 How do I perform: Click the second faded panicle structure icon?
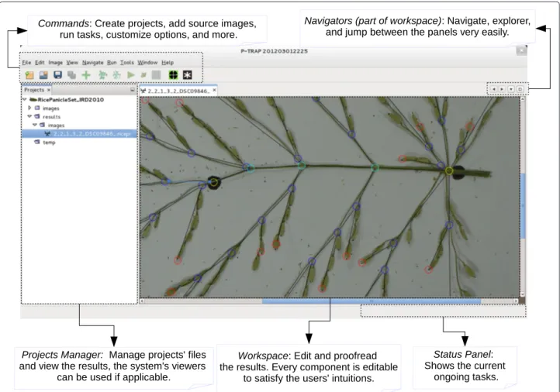click(x=116, y=75)
